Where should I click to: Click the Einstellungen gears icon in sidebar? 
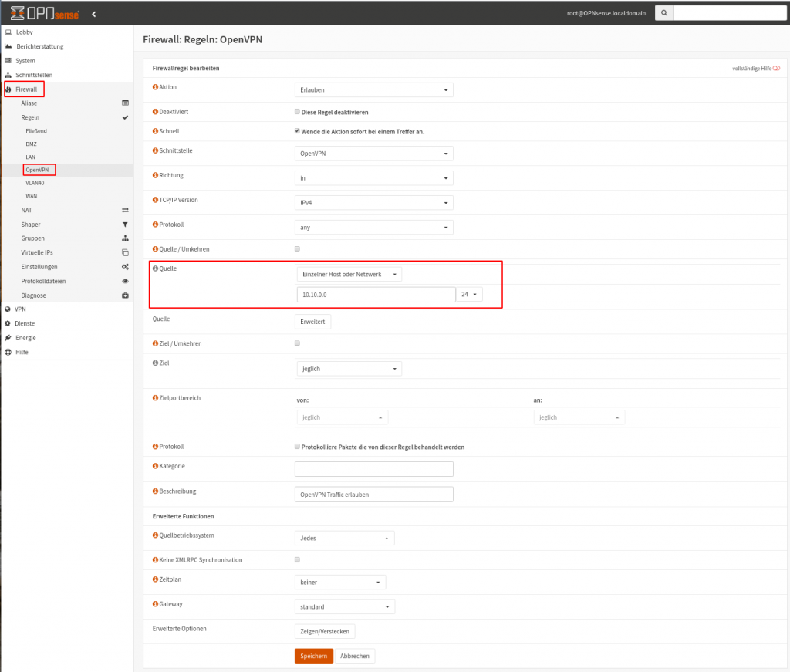click(125, 267)
